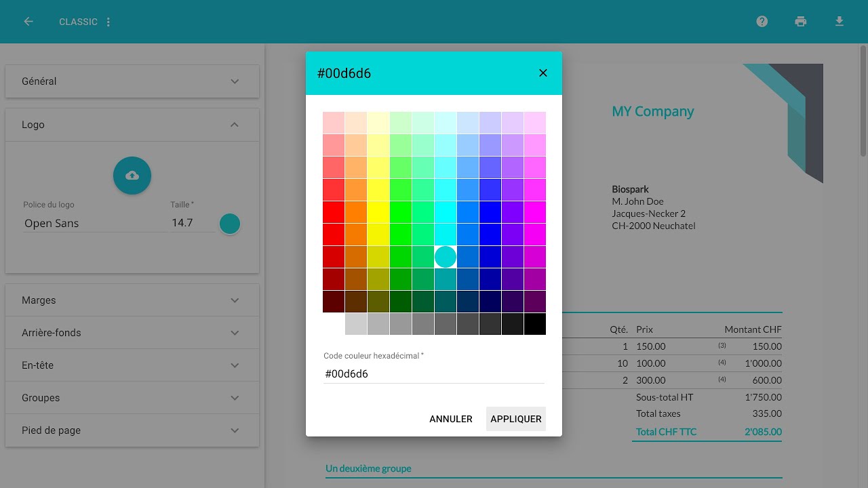Click the print icon
Image resolution: width=868 pixels, height=488 pixels.
(801, 22)
